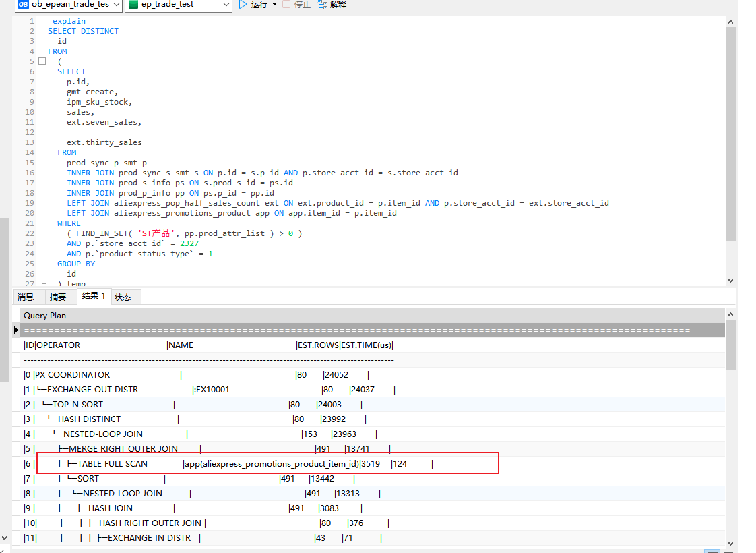The width and height of the screenshot is (756, 553).
Task: Select the 结果 1 results tab
Action: coord(94,296)
